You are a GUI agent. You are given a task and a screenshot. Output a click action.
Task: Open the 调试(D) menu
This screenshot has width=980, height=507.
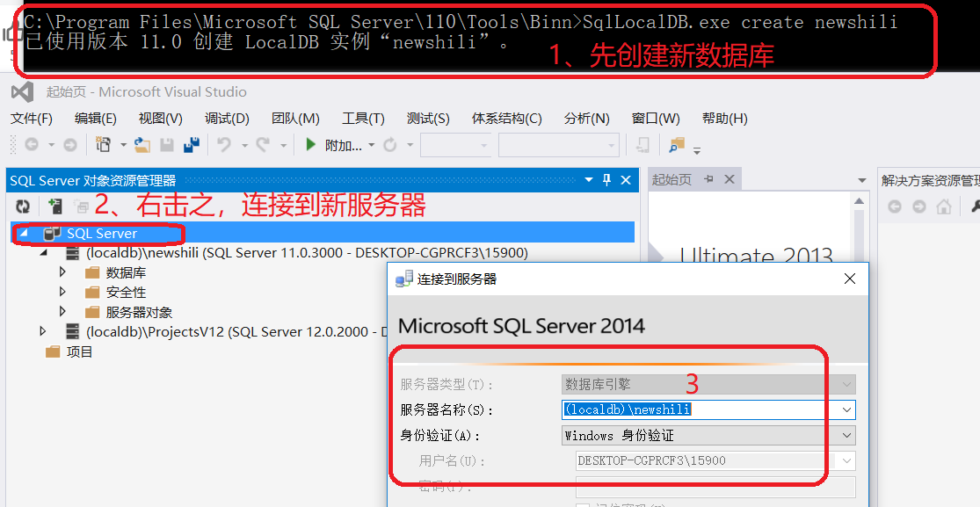pos(227,119)
